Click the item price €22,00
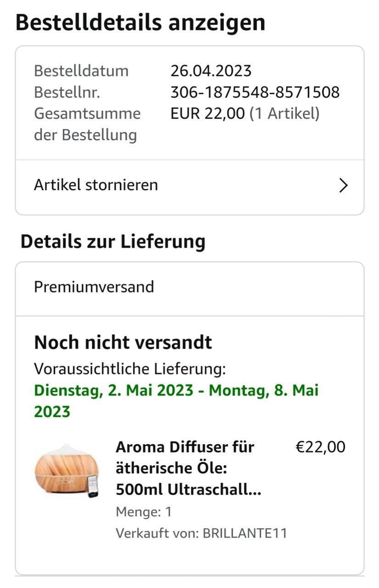Viewport: 379px width, 588px height. pos(320,447)
